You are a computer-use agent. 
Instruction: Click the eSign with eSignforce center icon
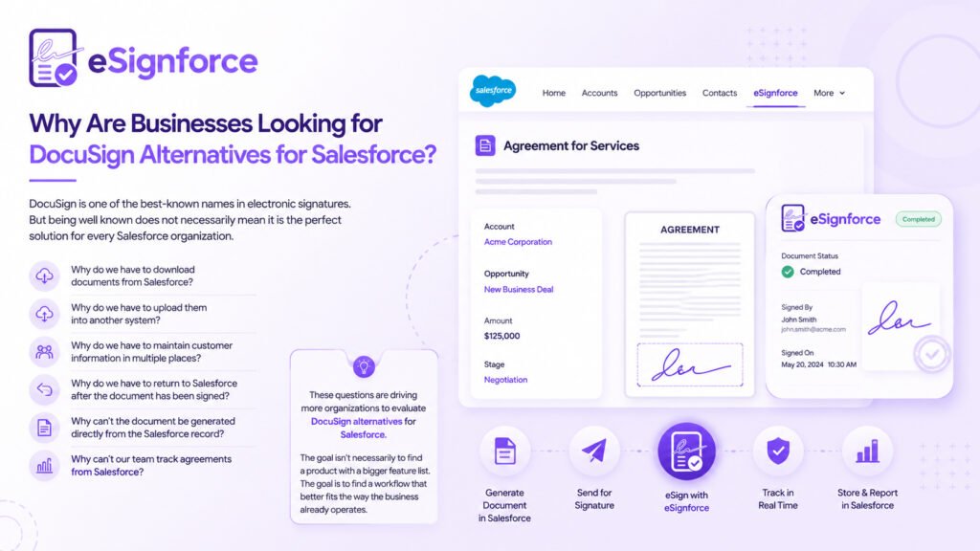click(x=686, y=452)
